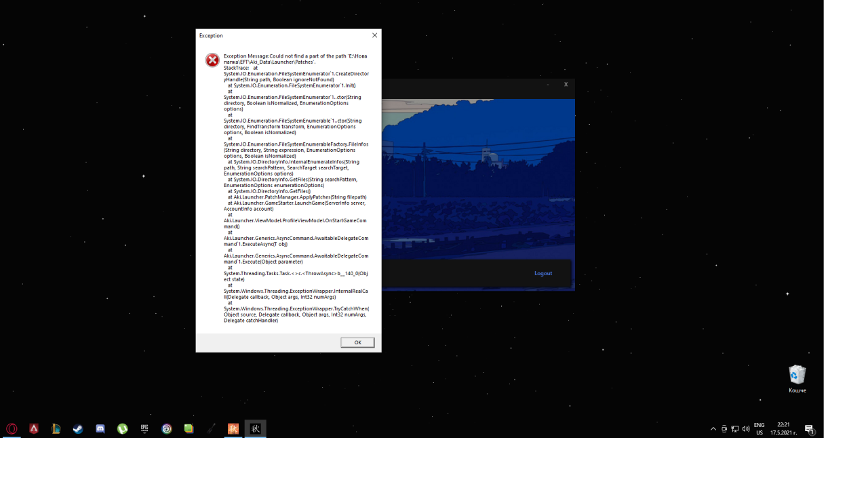Open BlueStacks from the taskbar
Screen dimensions: 868x488
point(189,428)
